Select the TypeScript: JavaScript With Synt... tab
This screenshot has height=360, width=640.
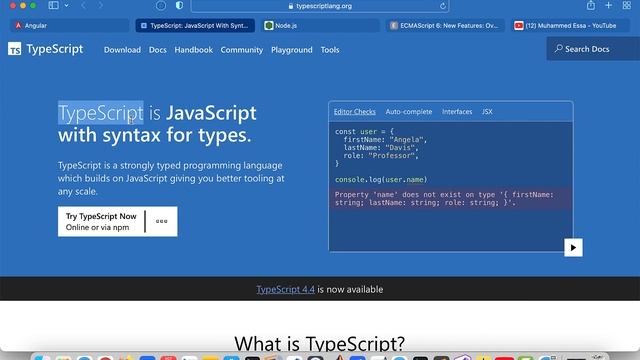pos(195,25)
